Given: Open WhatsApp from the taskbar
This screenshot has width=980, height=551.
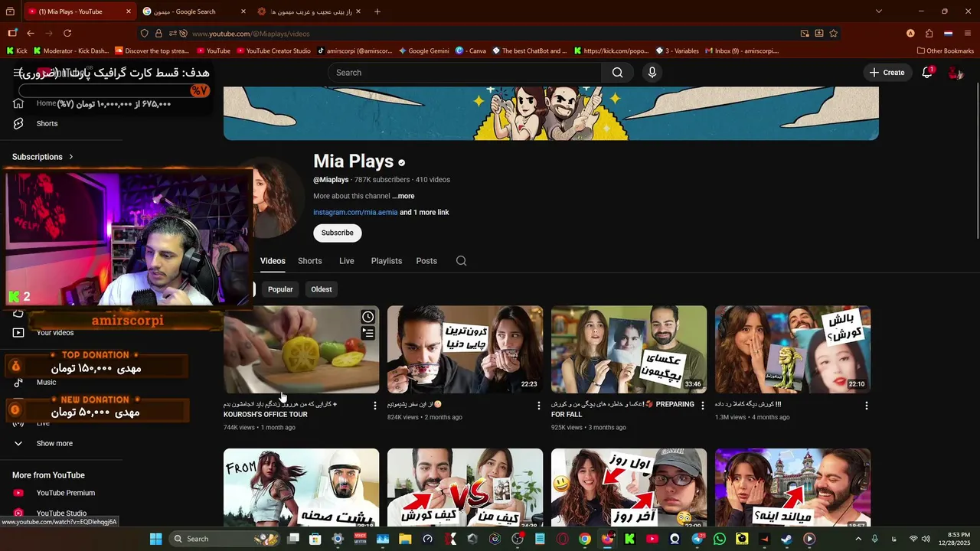Looking at the screenshot, I should 720,539.
